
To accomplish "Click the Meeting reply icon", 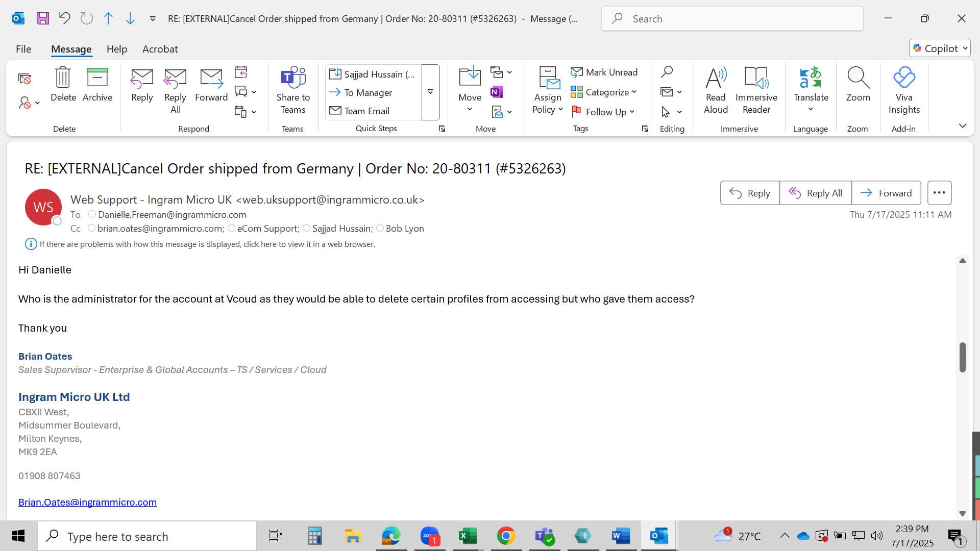I will pyautogui.click(x=241, y=72).
